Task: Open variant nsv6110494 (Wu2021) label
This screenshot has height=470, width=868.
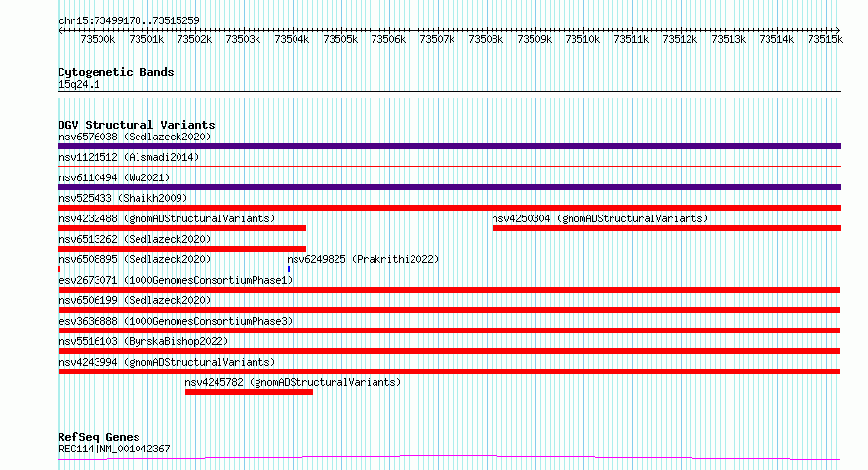Action: [114, 177]
